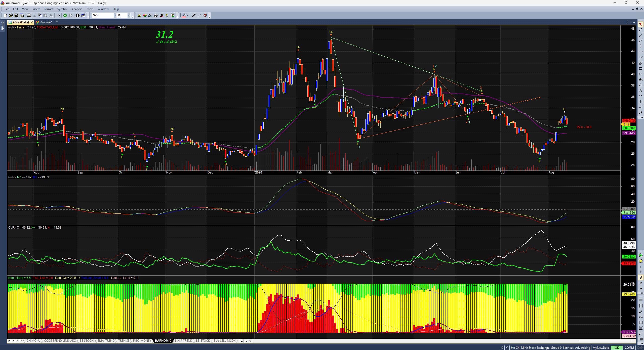Switch to the ICHIMOKU sheet tab

pyautogui.click(x=33, y=341)
